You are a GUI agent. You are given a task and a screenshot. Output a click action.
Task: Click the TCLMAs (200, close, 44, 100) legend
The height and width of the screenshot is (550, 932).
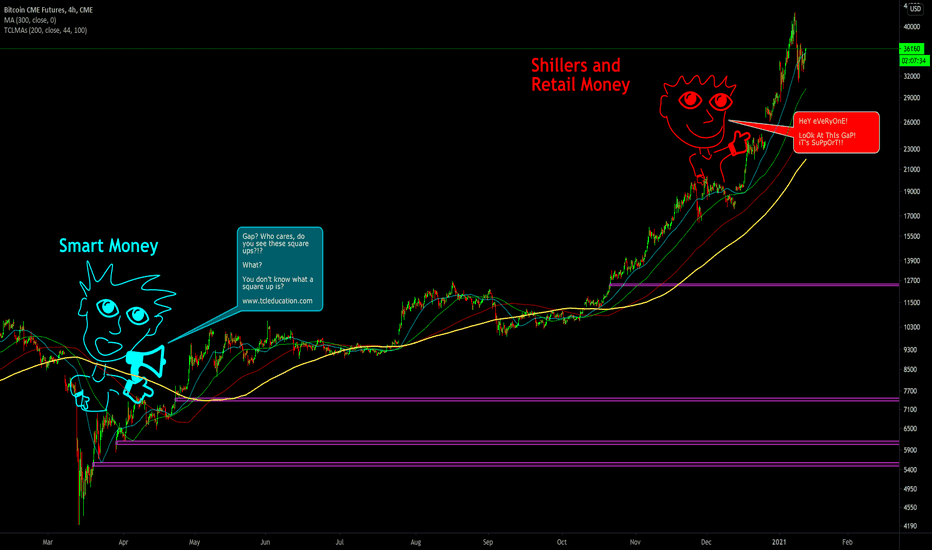pyautogui.click(x=45, y=30)
